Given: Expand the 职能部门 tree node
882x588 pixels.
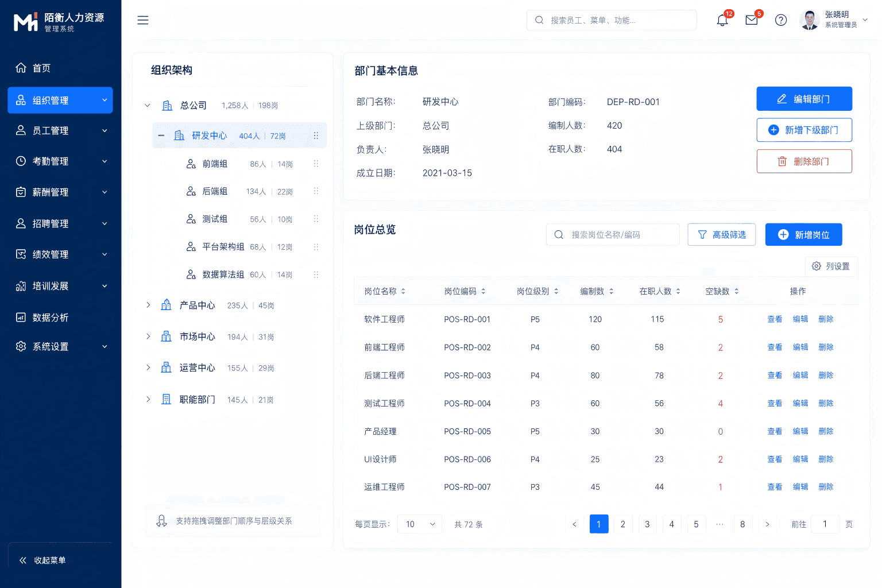Looking at the screenshot, I should 148,399.
